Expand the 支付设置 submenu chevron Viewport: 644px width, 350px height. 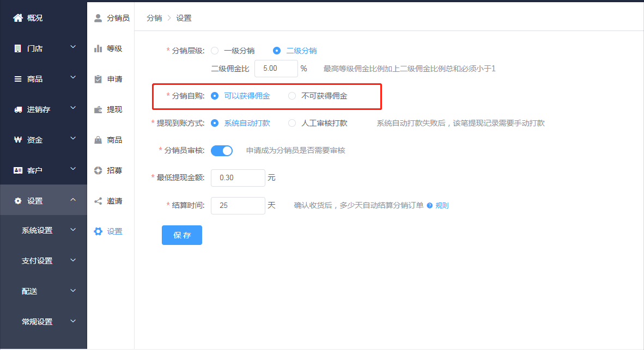pos(73,260)
